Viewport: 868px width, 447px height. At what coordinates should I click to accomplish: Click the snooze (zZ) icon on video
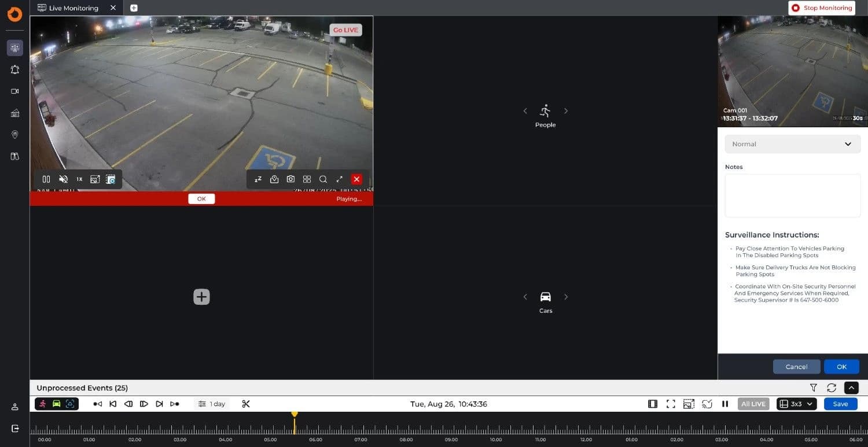tap(258, 179)
